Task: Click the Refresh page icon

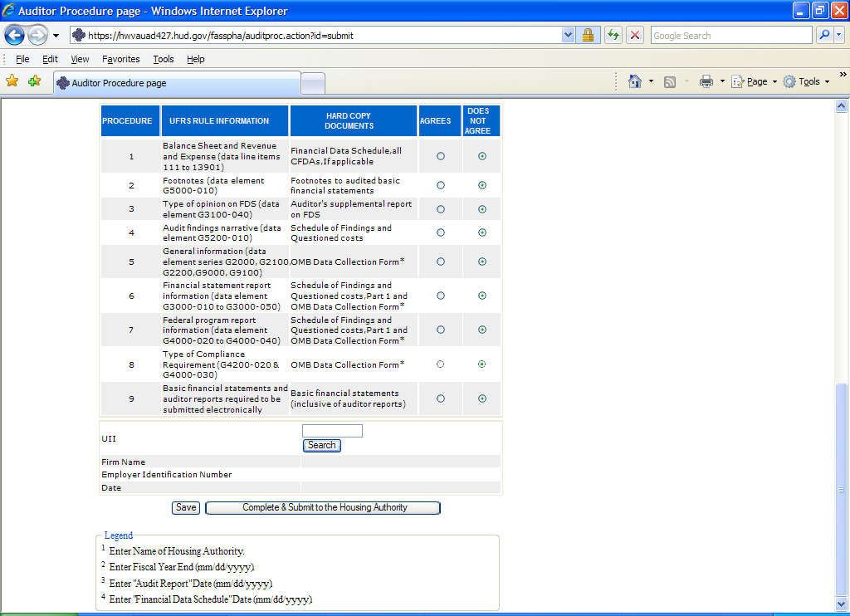Action: [x=613, y=36]
